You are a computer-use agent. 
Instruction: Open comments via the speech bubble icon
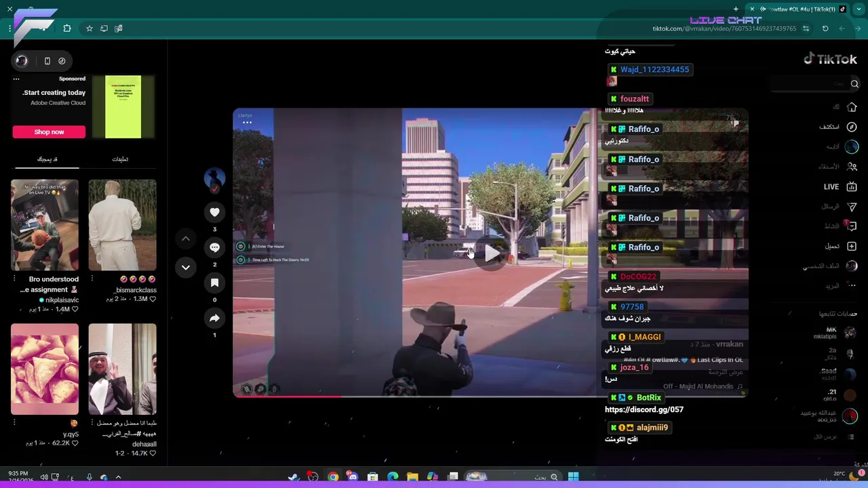(214, 247)
